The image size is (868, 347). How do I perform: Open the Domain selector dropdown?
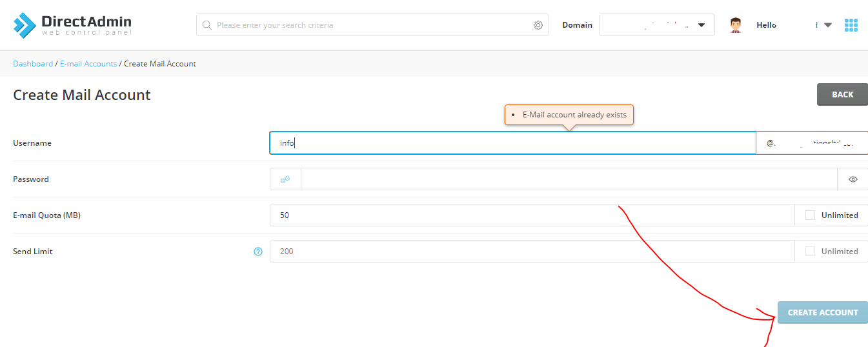656,25
